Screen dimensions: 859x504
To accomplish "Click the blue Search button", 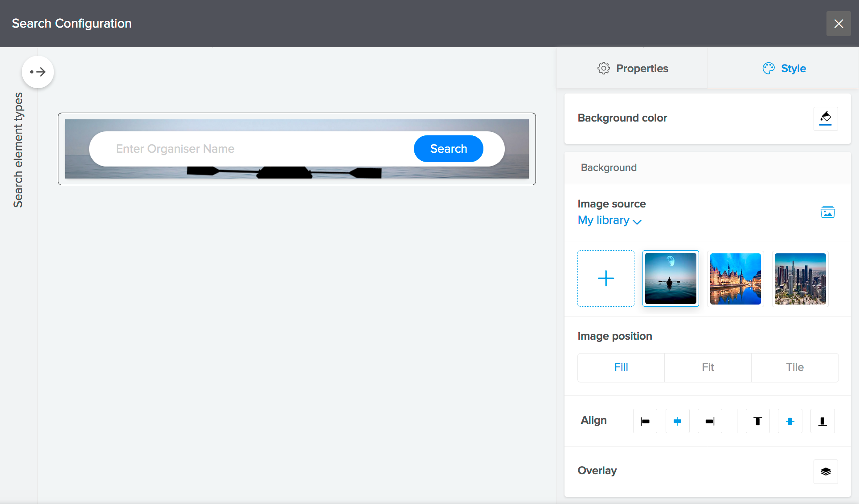I will tap(448, 149).
